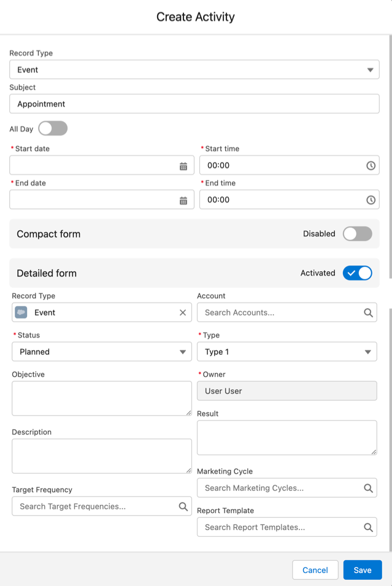Click the Start time clock icon
Image resolution: width=392 pixels, height=586 pixels.
click(371, 166)
